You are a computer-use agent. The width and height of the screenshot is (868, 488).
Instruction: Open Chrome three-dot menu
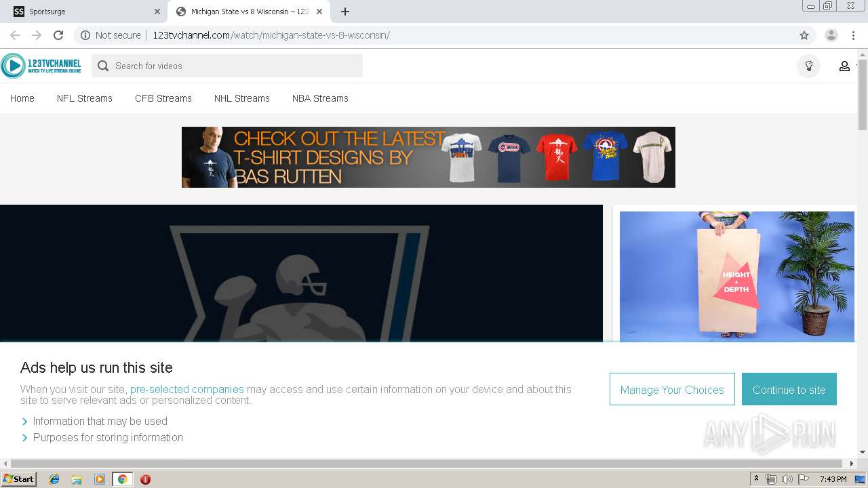tap(853, 35)
